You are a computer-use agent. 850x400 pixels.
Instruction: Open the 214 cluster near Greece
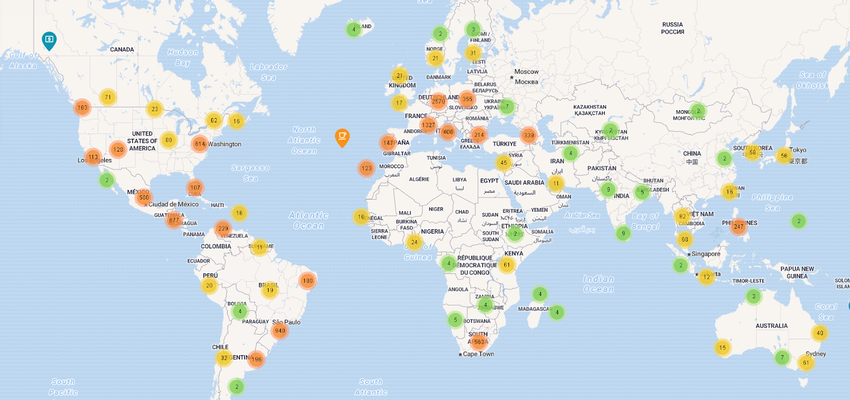479,134
